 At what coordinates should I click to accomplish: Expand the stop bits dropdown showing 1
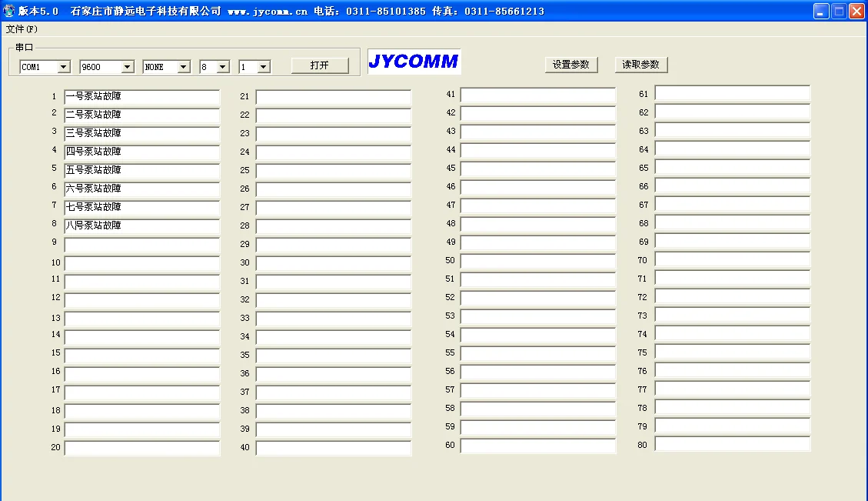click(264, 67)
